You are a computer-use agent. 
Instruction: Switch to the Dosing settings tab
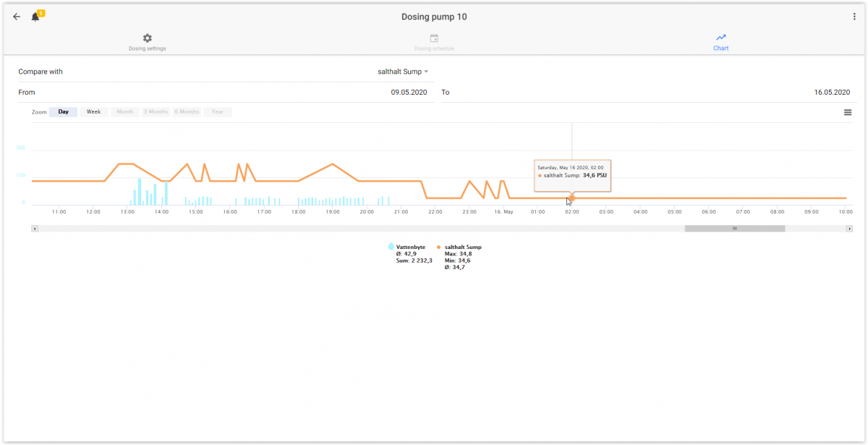(x=148, y=42)
